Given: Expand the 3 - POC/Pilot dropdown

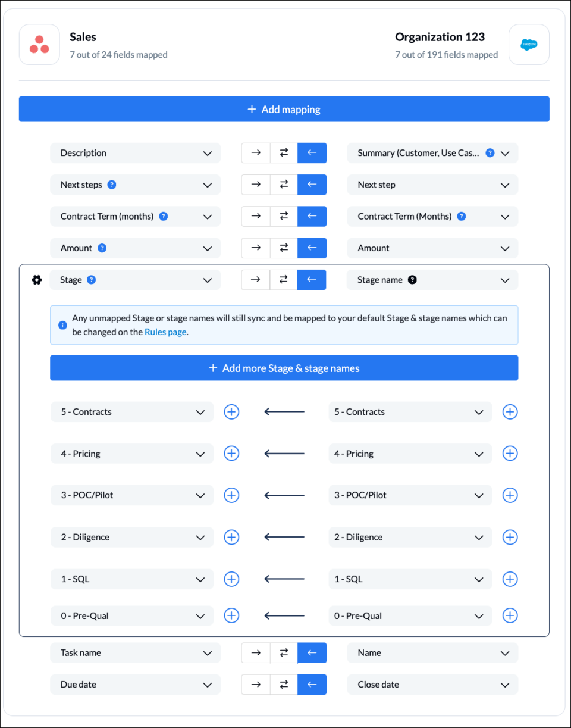Looking at the screenshot, I should click(201, 495).
